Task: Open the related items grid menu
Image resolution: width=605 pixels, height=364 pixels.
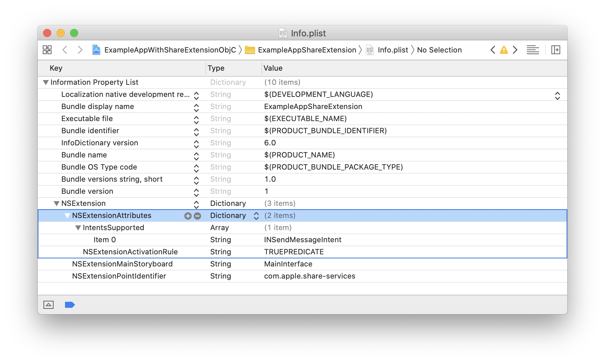Action: 47,50
